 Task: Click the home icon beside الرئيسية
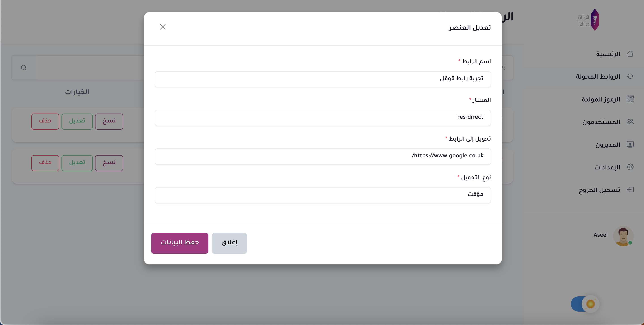tap(630, 54)
